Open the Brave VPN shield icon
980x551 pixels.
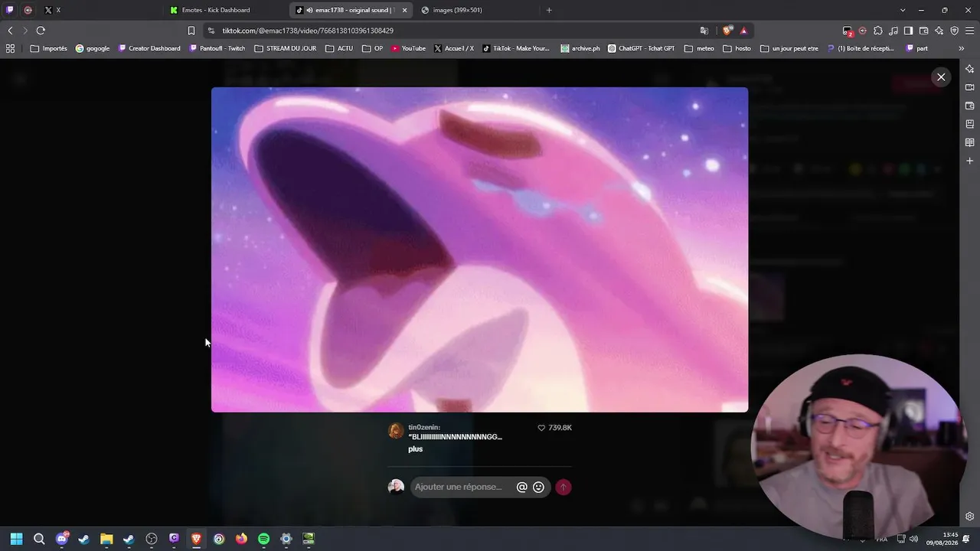click(x=955, y=31)
